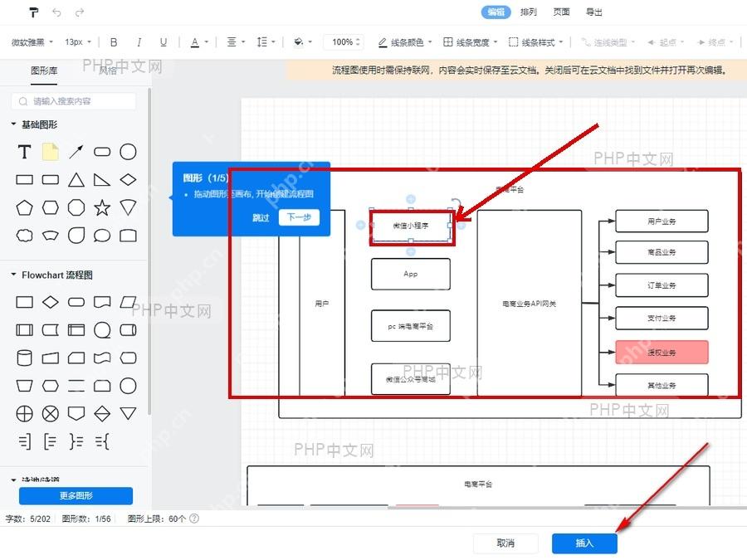Select the octagon shape
The image size is (747, 560).
click(76, 207)
